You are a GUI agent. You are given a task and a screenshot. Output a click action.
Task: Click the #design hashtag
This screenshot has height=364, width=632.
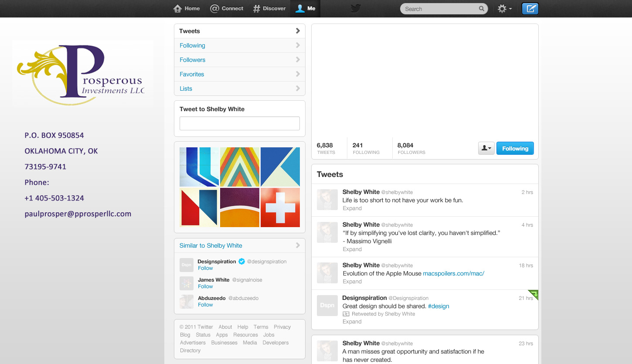click(438, 306)
